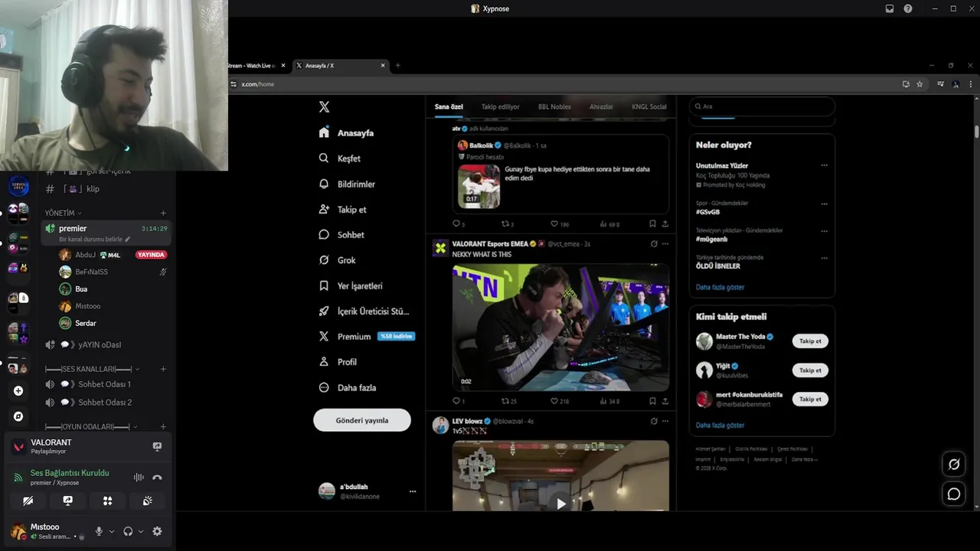Open Grok in X sidebar
The height and width of the screenshot is (551, 980).
[337, 260]
